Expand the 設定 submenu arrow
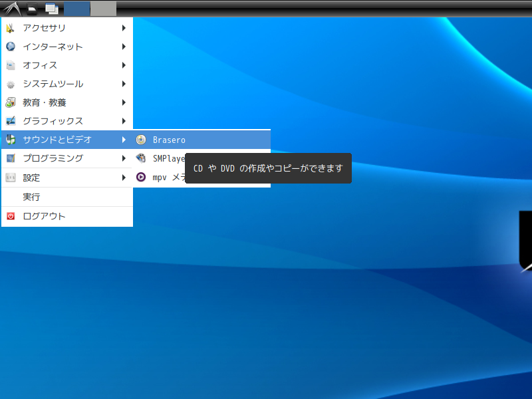The image size is (532, 399). click(x=124, y=178)
